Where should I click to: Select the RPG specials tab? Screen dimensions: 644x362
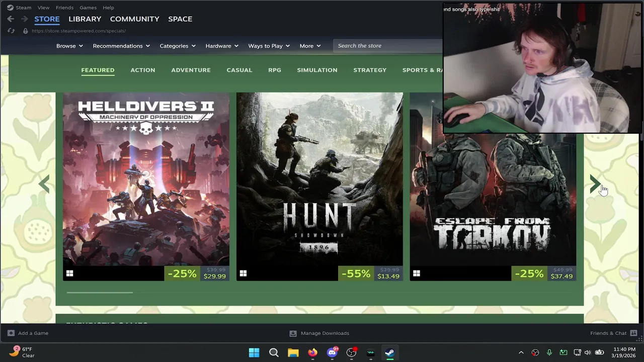click(275, 70)
